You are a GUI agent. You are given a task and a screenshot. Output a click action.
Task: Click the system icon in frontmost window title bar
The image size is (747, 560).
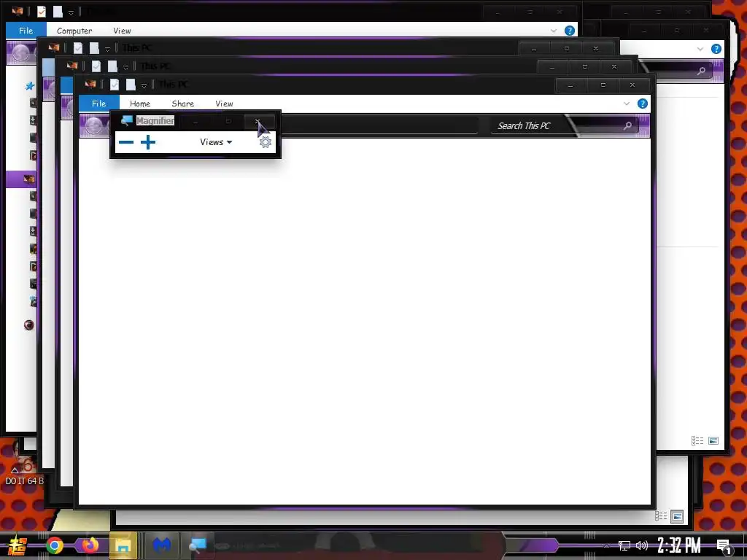pos(90,85)
